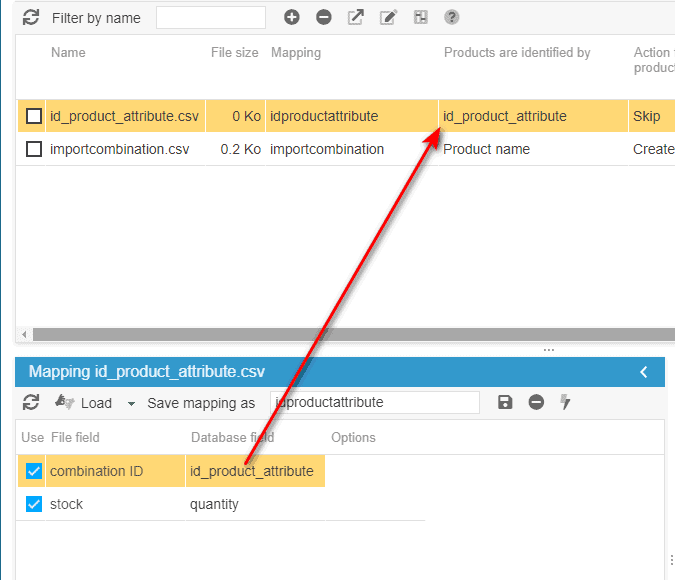Open the Load dropdown arrow

(130, 403)
